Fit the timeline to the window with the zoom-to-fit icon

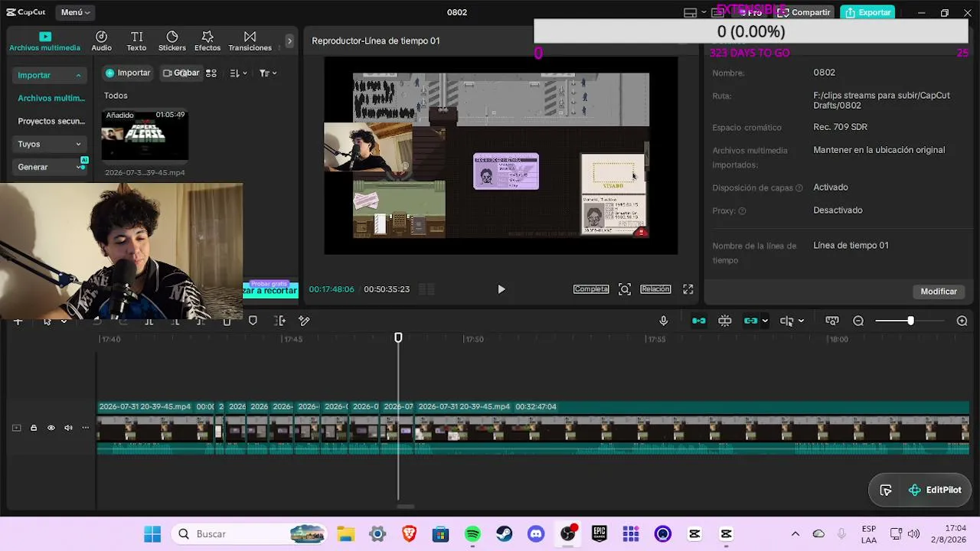[x=832, y=321]
